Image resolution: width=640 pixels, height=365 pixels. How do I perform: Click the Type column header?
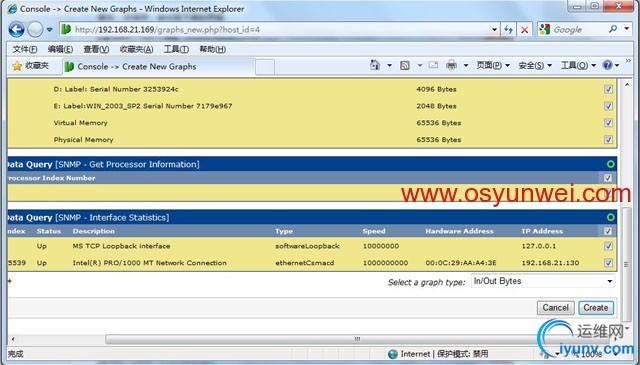[284, 231]
